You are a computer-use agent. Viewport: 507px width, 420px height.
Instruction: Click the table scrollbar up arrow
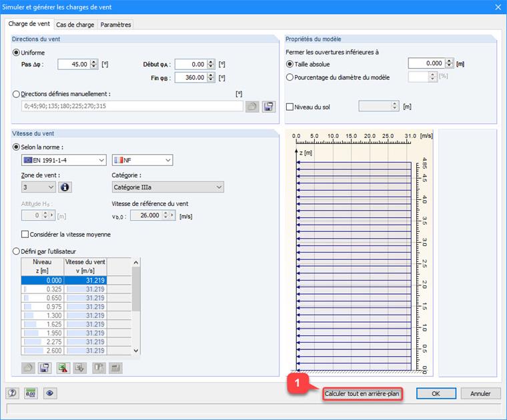point(136,263)
